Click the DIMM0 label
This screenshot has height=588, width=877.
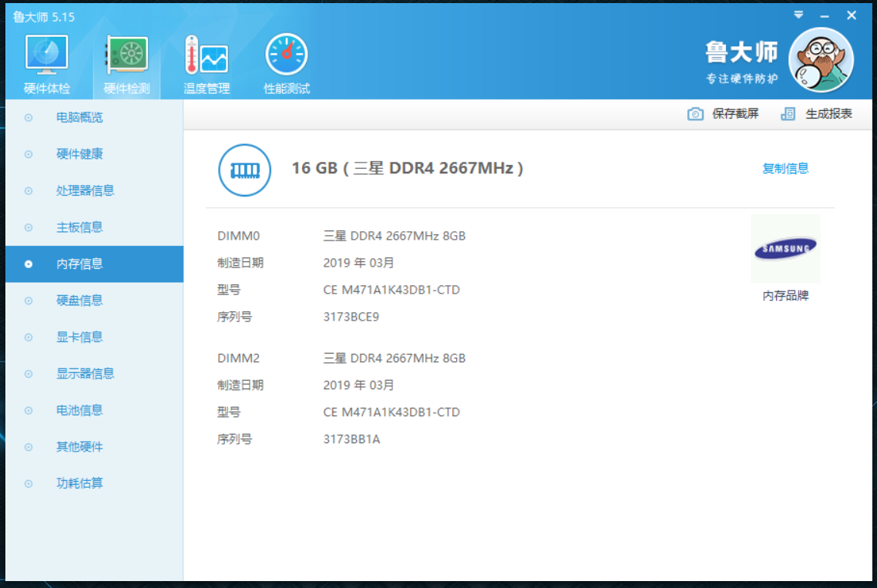pos(238,236)
